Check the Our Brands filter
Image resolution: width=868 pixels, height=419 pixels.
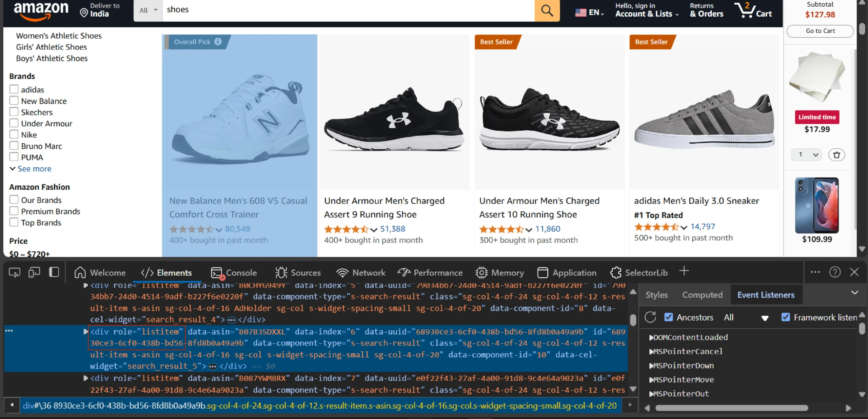click(14, 199)
